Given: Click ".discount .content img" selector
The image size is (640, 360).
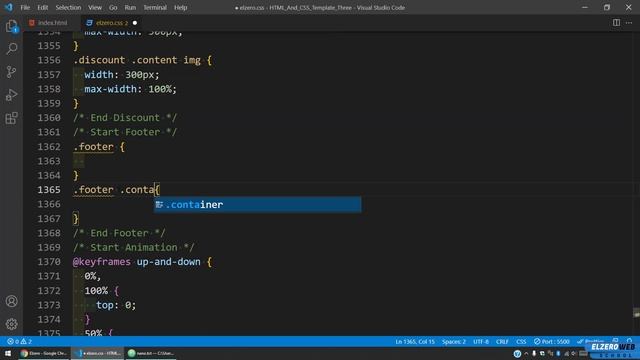Looking at the screenshot, I should point(137,60).
